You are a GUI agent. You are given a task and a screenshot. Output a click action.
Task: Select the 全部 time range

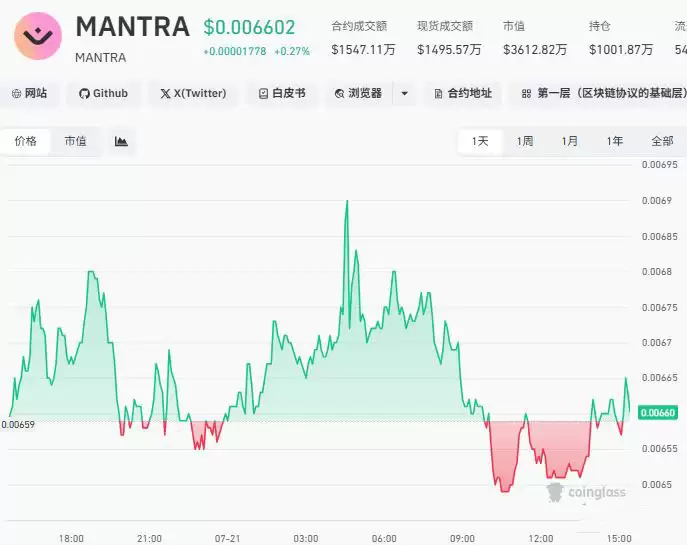[662, 141]
